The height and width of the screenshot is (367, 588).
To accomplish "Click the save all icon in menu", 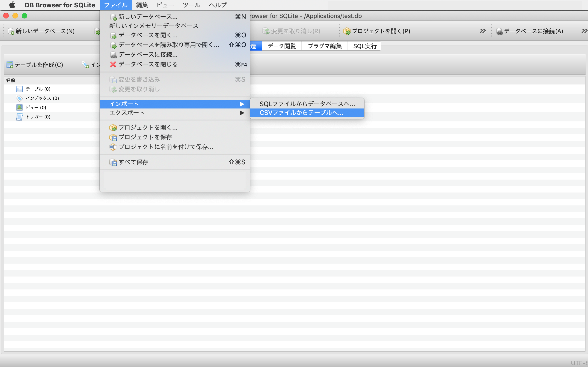I will tap(113, 162).
